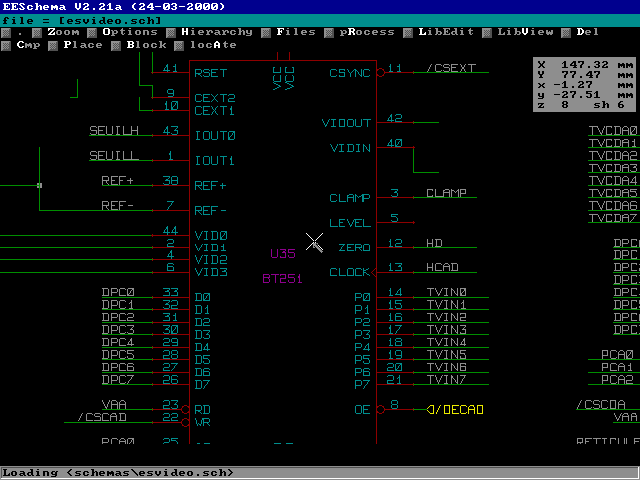Click the /CSCAD net label
Viewport: 640px width, 480px height.
click(102, 417)
